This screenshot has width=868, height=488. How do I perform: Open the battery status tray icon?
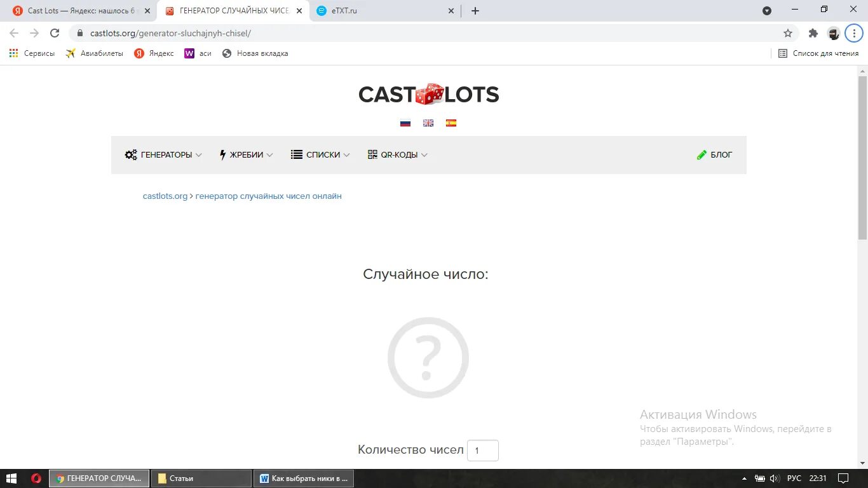click(759, 478)
